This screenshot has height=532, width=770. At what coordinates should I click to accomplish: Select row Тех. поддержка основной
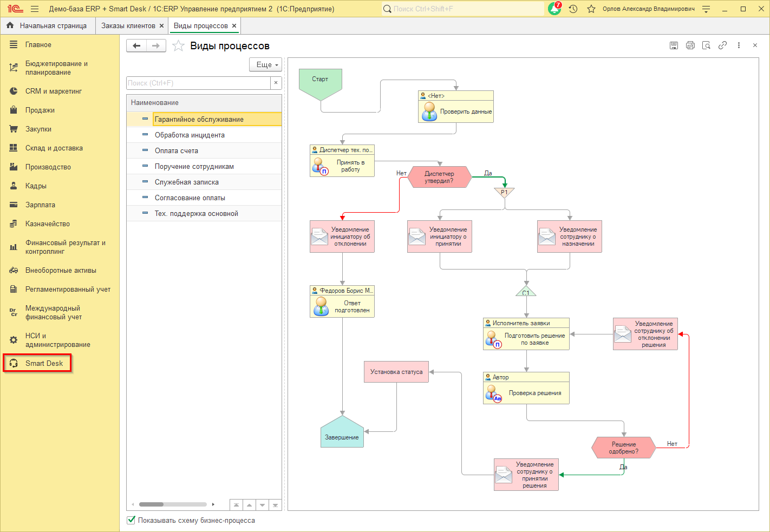click(x=204, y=214)
